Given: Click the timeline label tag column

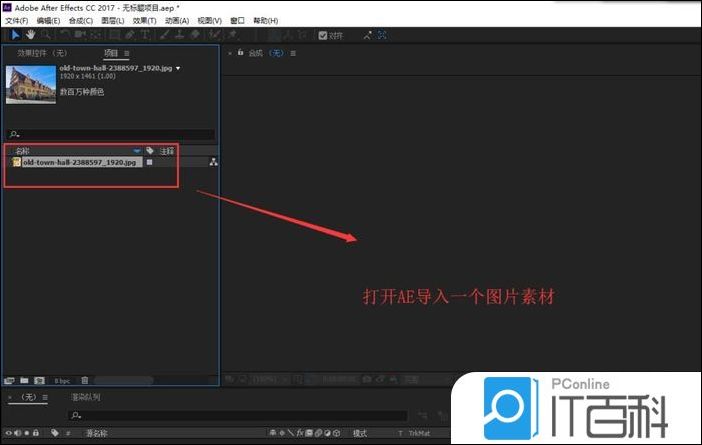Looking at the screenshot, I should coord(55,433).
